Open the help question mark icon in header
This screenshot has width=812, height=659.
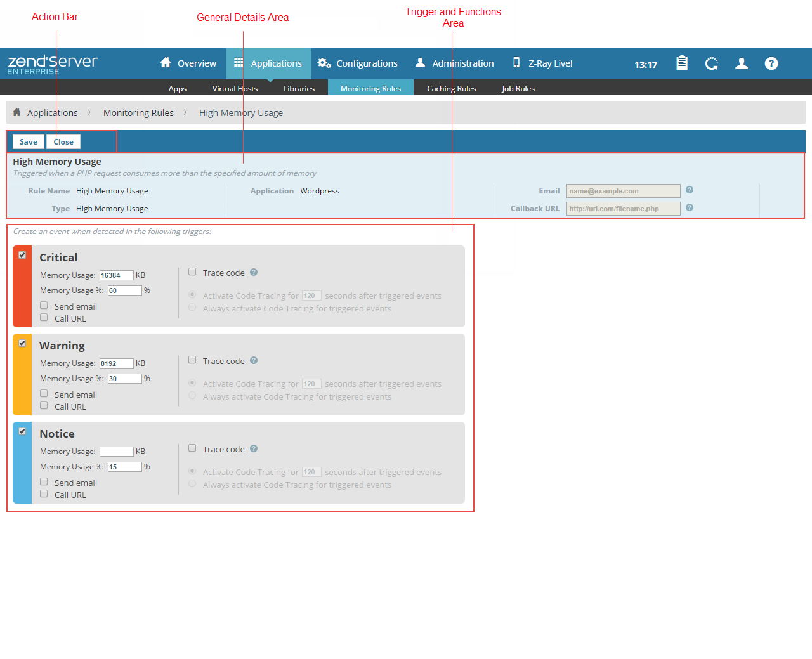771,63
